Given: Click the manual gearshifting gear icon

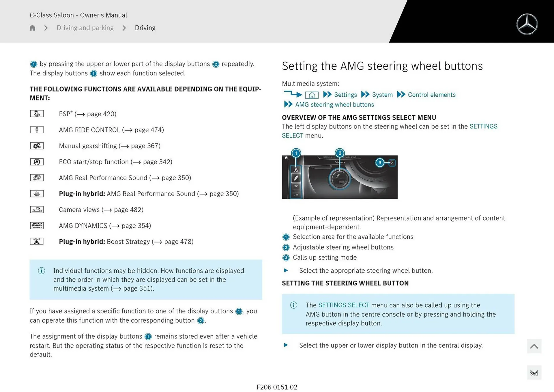Looking at the screenshot, I should tap(37, 146).
